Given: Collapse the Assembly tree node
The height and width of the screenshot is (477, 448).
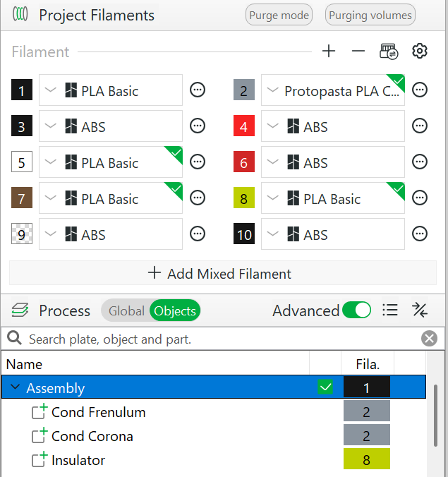Looking at the screenshot, I should pyautogui.click(x=15, y=387).
